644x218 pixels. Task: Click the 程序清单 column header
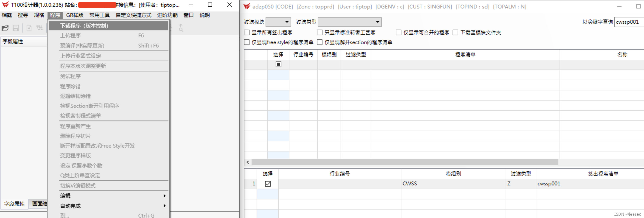pyautogui.click(x=465, y=54)
